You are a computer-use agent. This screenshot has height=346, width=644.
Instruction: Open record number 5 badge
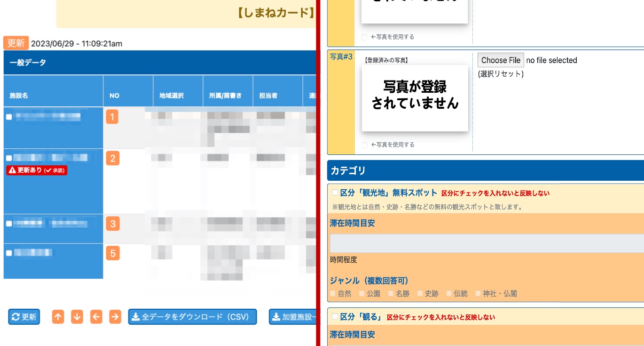point(112,254)
